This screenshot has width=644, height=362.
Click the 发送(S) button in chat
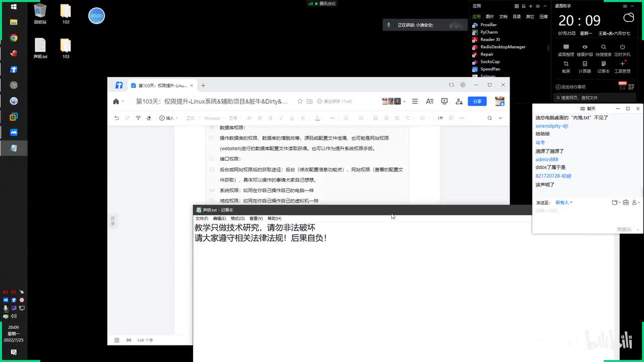(x=624, y=229)
